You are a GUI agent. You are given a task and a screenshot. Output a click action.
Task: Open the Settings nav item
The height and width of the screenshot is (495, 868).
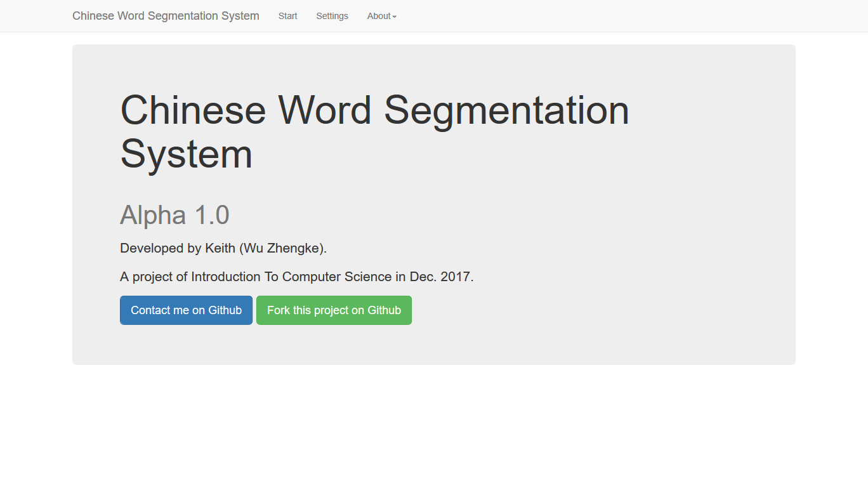(x=332, y=16)
